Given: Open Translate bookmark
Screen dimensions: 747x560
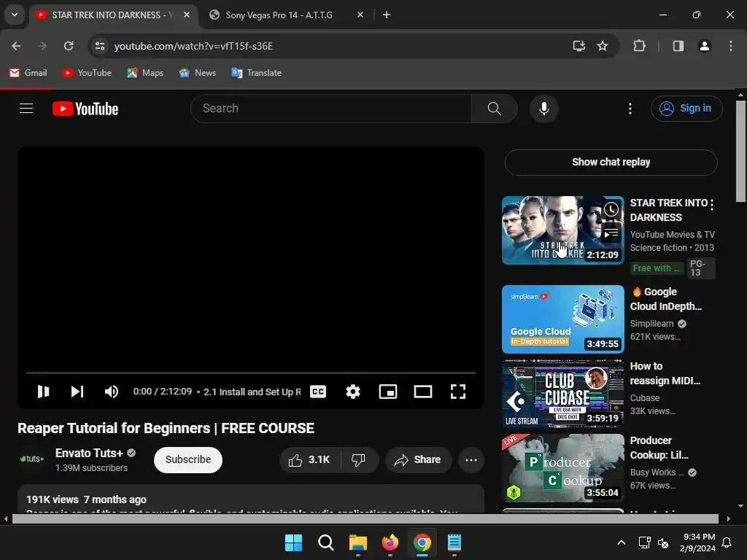Looking at the screenshot, I should click(x=256, y=73).
